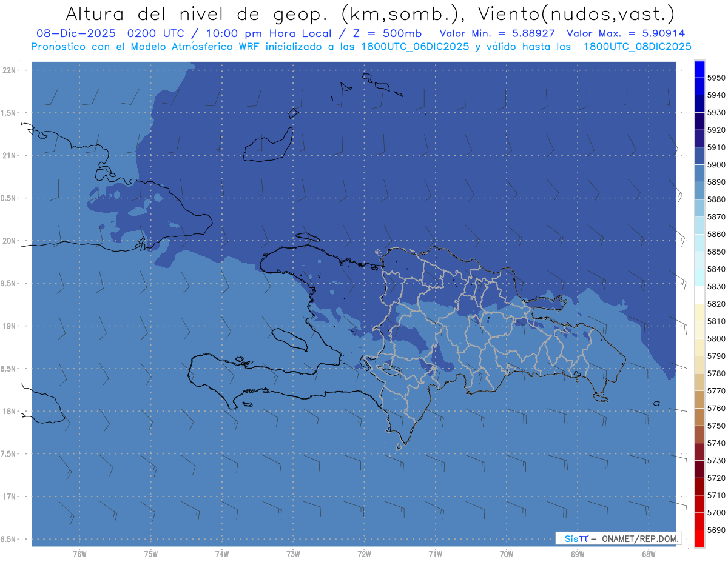This screenshot has height=562, width=728.
Task: Select the '73W' longitude label
Action: (x=293, y=554)
